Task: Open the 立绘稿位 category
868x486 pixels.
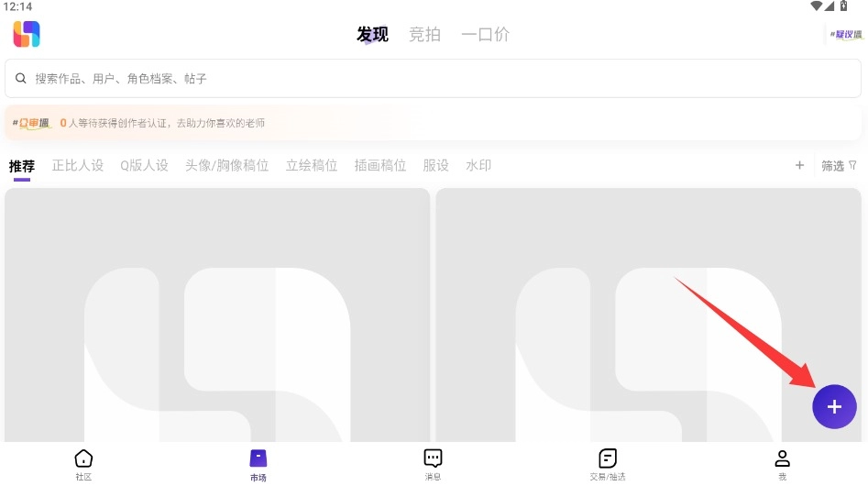Action: tap(312, 166)
